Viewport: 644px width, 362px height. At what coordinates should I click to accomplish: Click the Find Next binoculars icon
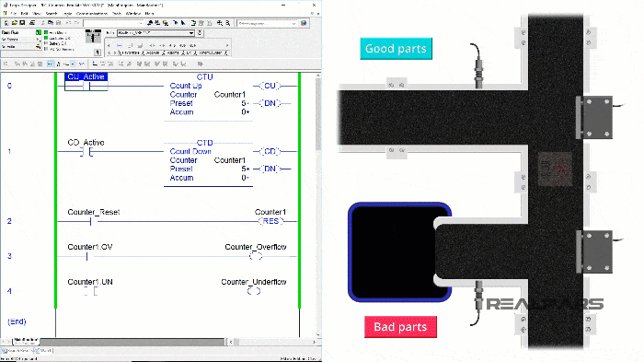157,23
